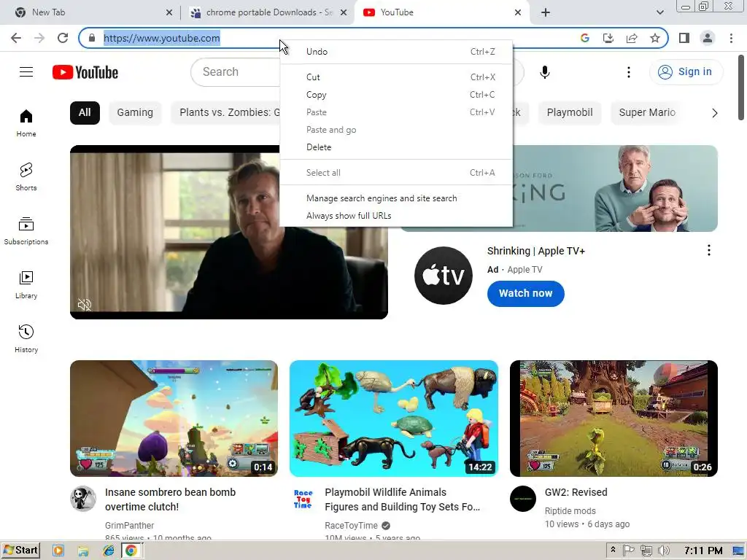Close the YouTube tab

click(518, 12)
